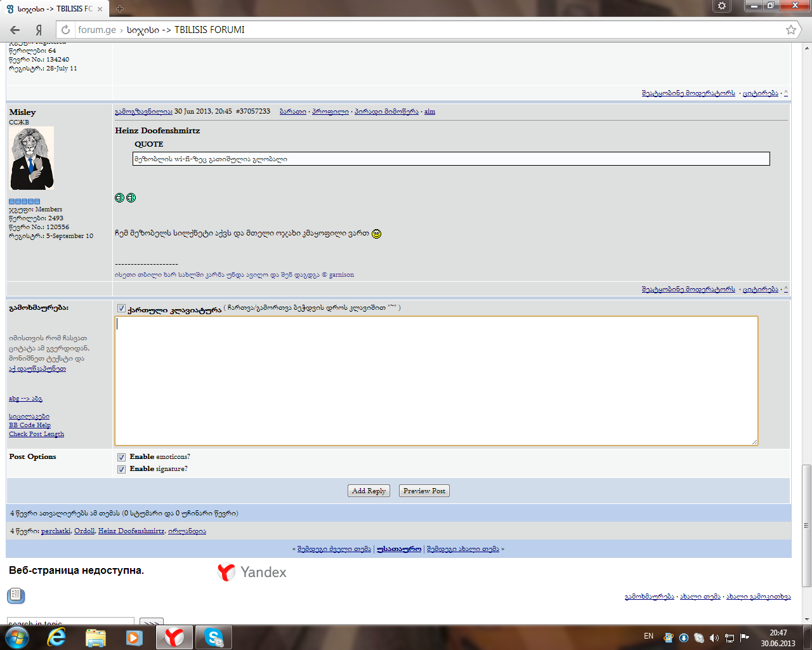This screenshot has height=650, width=812.
Task: Click the aim link in post header
Action: coord(429,112)
